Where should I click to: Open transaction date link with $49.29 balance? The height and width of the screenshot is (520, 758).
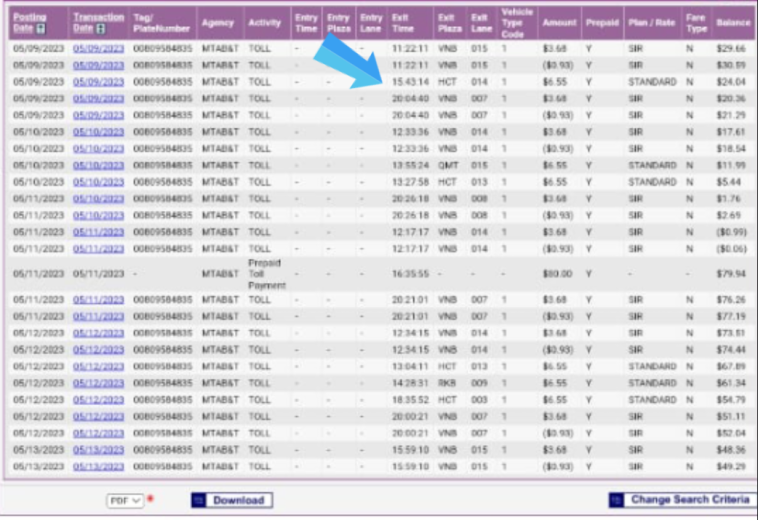tap(98, 467)
